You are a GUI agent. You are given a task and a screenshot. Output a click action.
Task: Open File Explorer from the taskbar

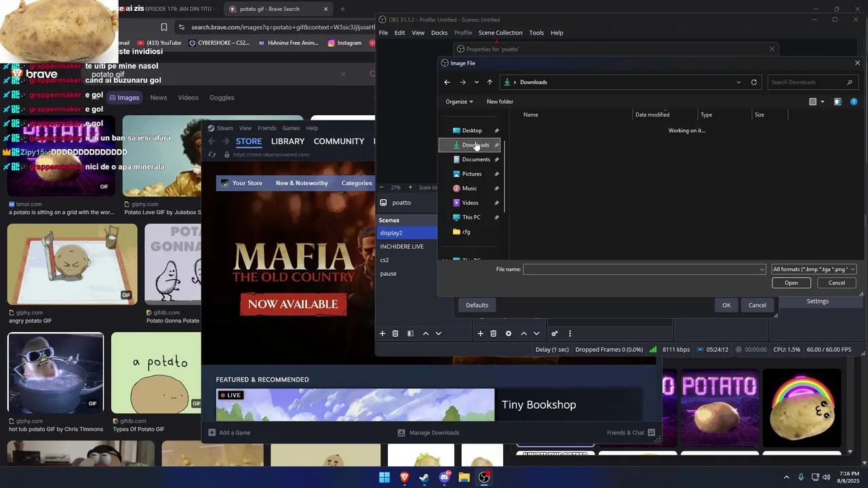tap(464, 477)
